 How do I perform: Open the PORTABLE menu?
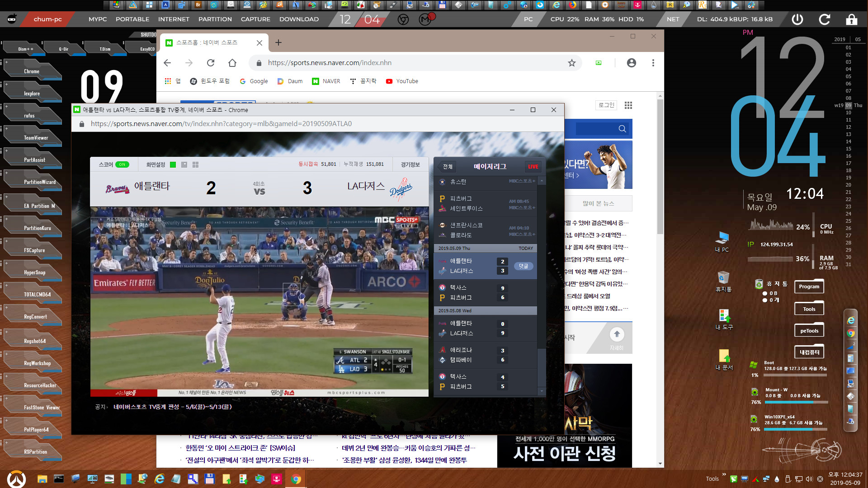132,19
